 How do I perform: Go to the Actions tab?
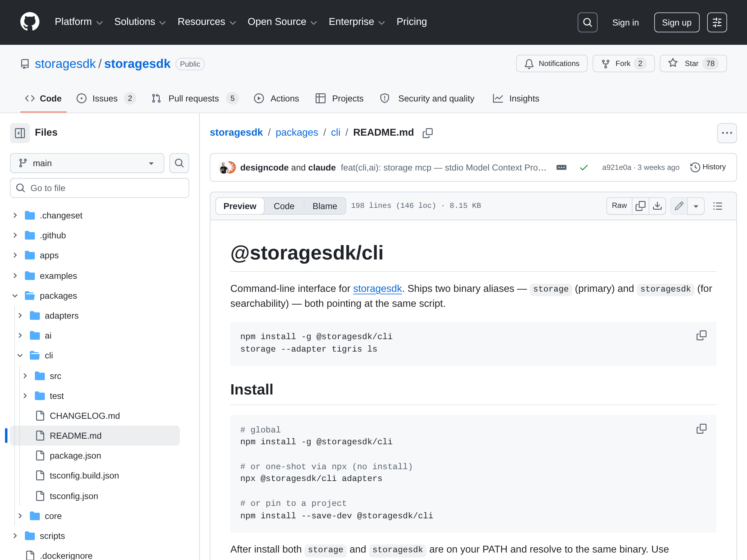[276, 99]
